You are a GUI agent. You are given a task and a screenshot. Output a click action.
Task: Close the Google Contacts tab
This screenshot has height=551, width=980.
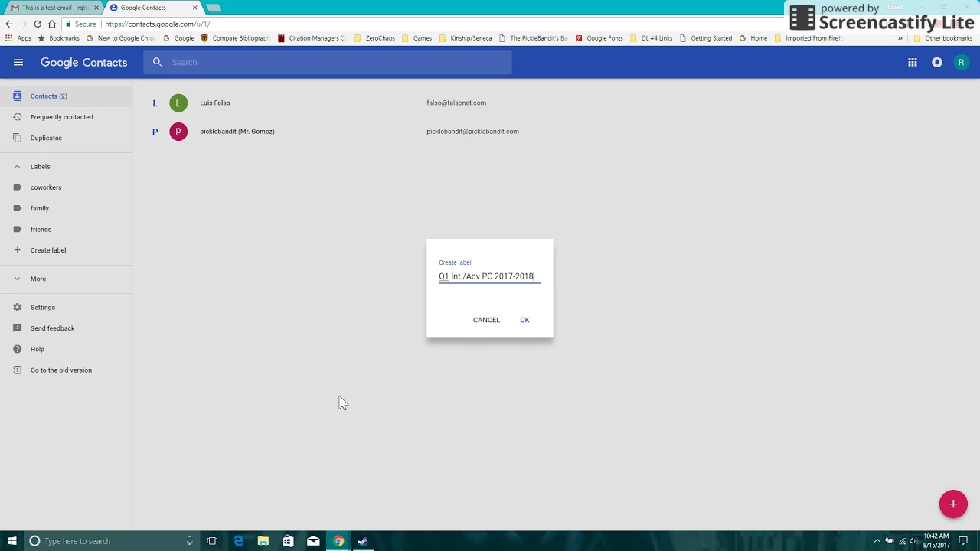(x=195, y=8)
